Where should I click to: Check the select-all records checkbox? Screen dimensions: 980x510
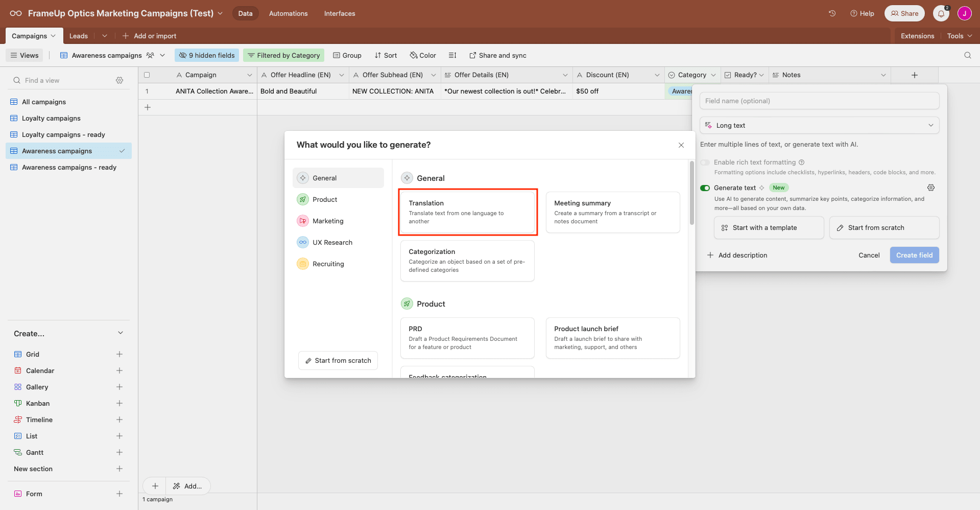[x=147, y=75]
